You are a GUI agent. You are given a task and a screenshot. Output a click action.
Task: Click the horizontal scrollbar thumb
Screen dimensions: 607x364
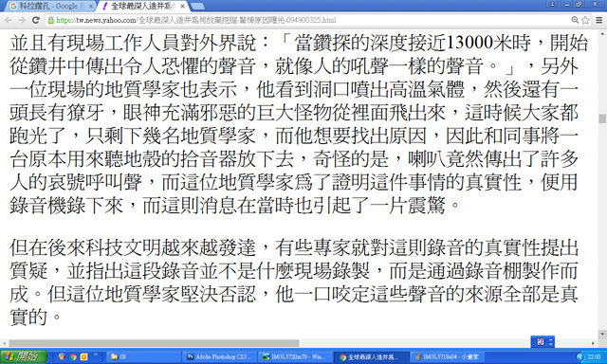154,343
